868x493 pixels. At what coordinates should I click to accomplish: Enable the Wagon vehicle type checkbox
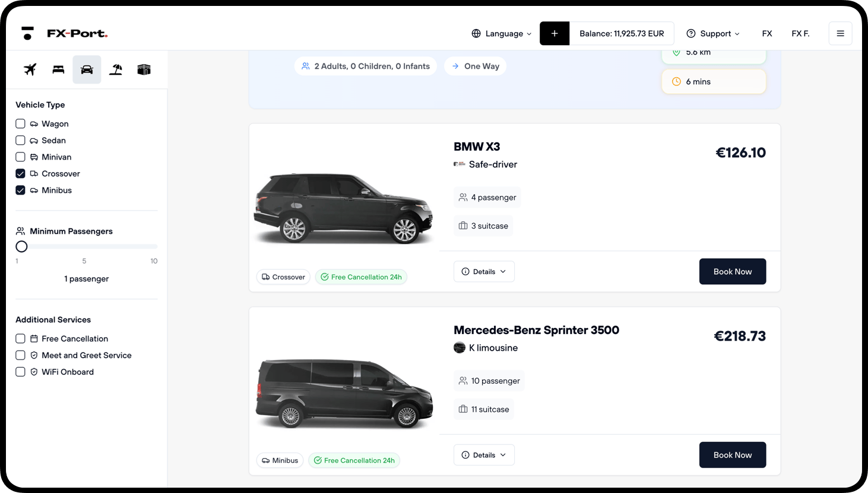click(20, 123)
